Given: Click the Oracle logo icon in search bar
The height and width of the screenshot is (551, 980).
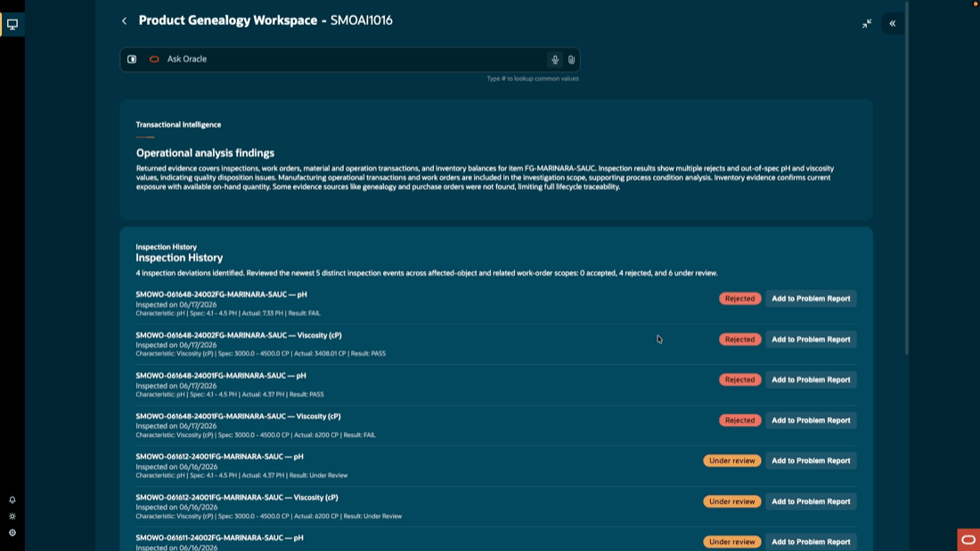Looking at the screenshot, I should [154, 60].
